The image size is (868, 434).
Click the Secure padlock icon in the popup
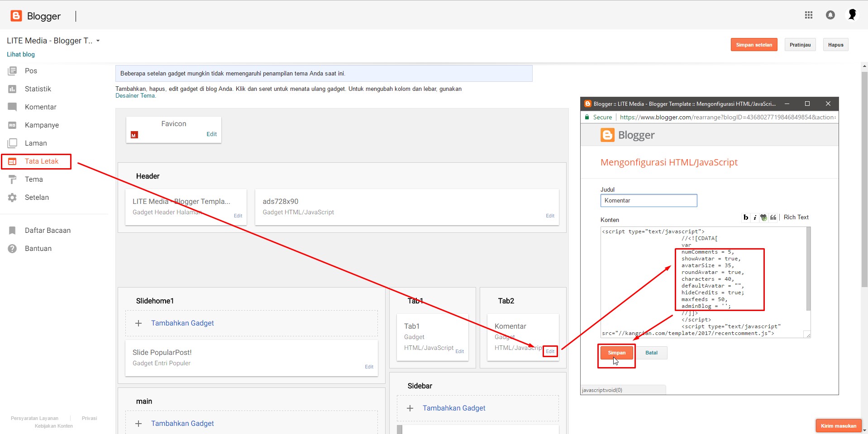[x=587, y=117]
